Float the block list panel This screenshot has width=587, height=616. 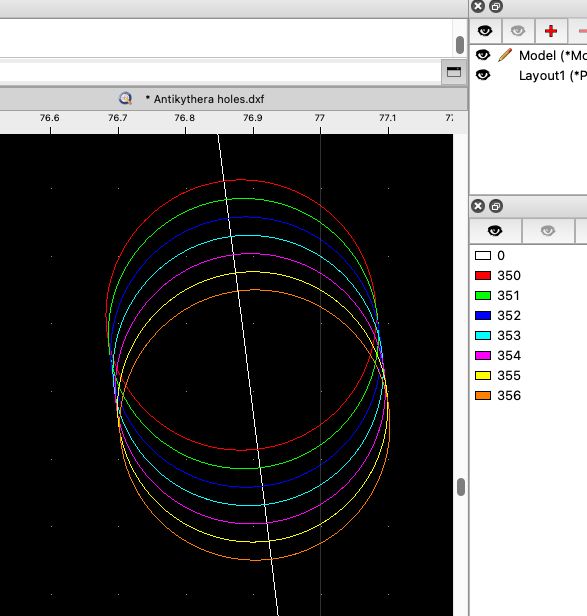click(496, 6)
